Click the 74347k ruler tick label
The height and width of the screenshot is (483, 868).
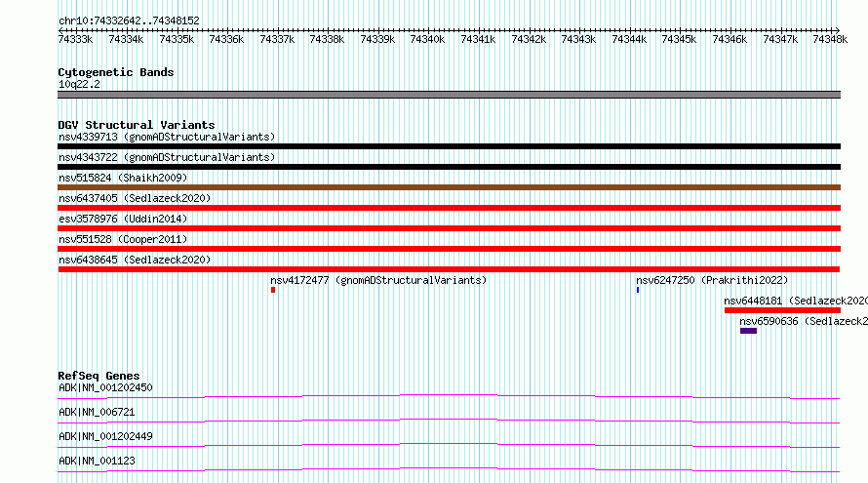(x=780, y=39)
